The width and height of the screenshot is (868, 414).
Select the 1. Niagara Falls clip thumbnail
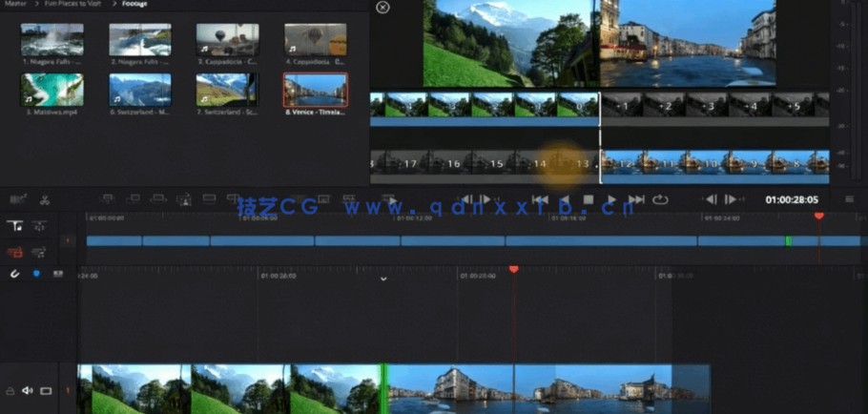coord(52,39)
